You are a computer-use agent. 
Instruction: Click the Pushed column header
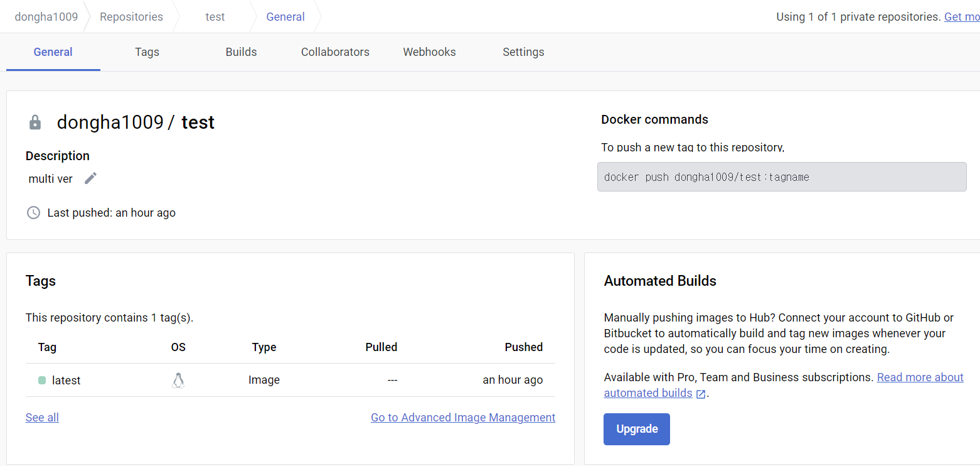pyautogui.click(x=524, y=347)
